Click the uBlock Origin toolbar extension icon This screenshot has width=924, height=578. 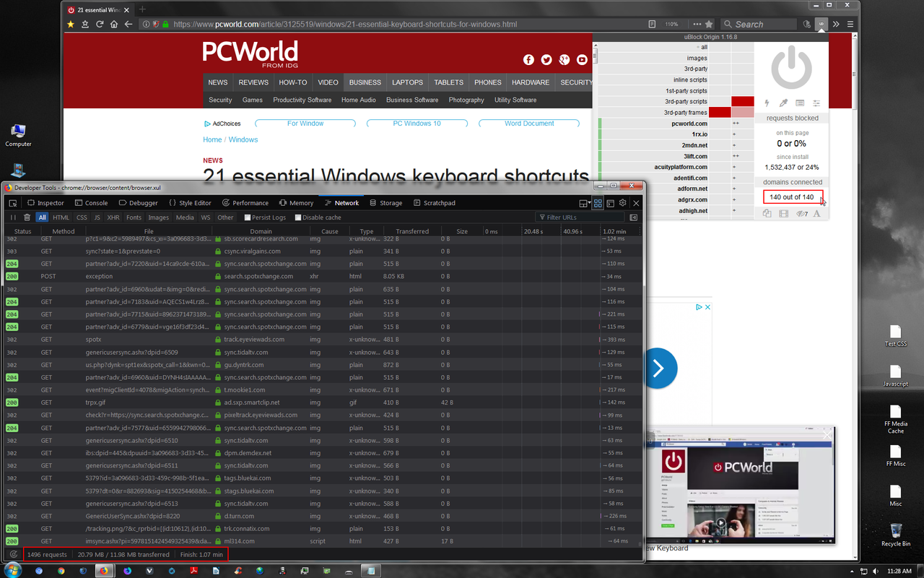pos(821,24)
